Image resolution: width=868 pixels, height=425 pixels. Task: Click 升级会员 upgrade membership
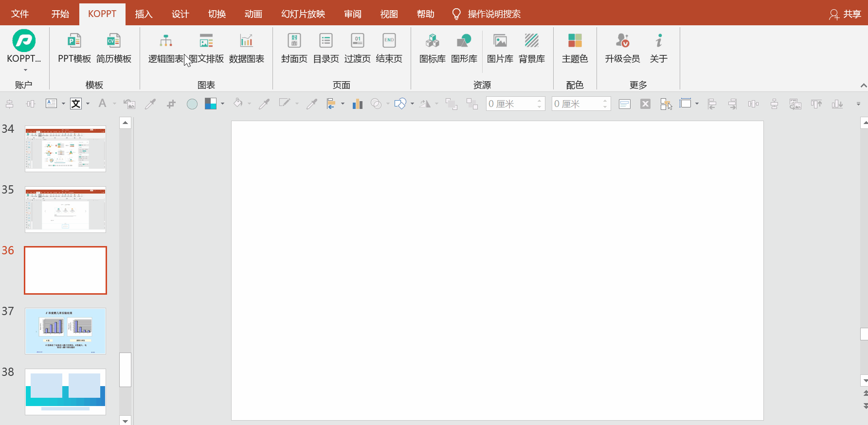click(x=623, y=48)
